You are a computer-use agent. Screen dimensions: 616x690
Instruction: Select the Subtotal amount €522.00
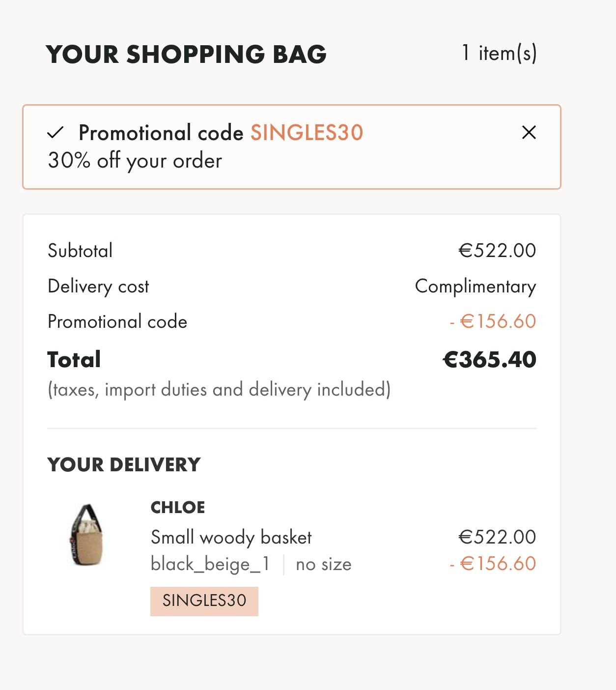tap(497, 251)
